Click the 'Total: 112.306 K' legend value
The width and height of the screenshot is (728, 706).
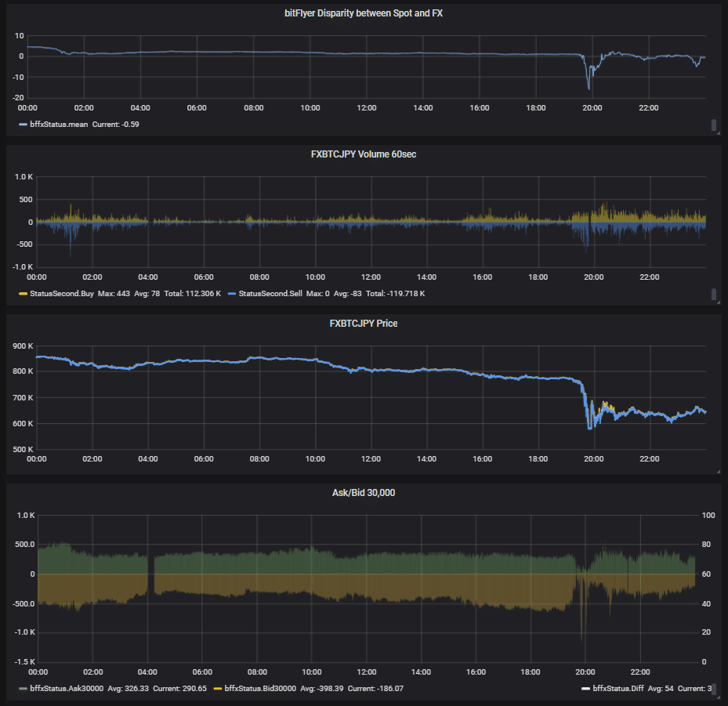192,294
